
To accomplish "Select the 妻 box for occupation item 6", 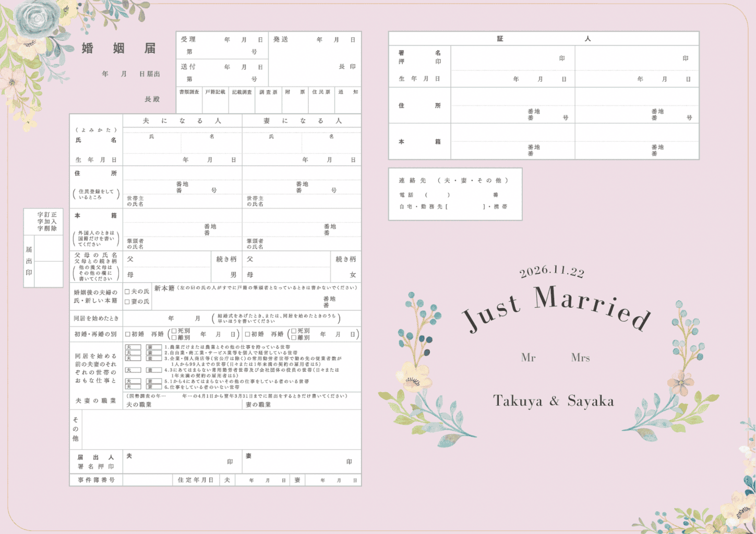I will pos(153,387).
